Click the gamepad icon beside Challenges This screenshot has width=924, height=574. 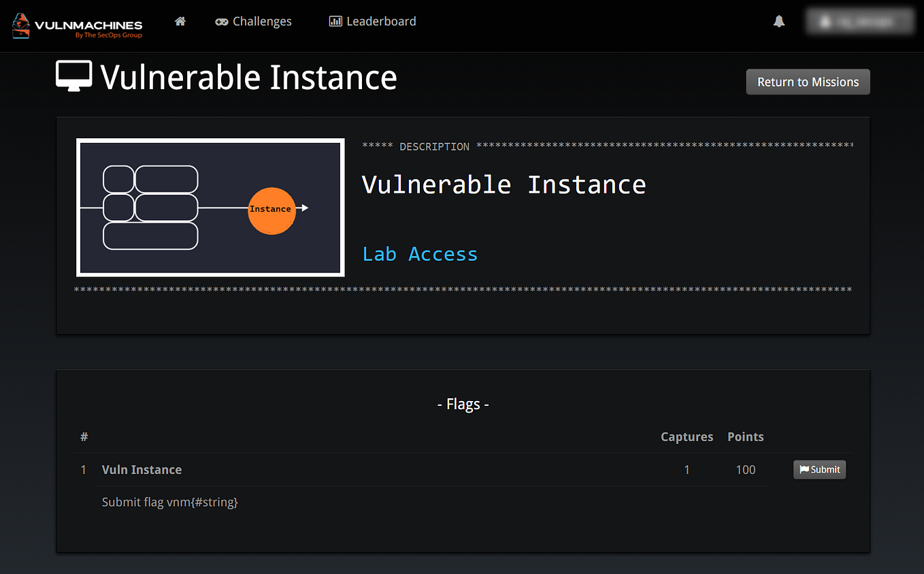tap(221, 21)
